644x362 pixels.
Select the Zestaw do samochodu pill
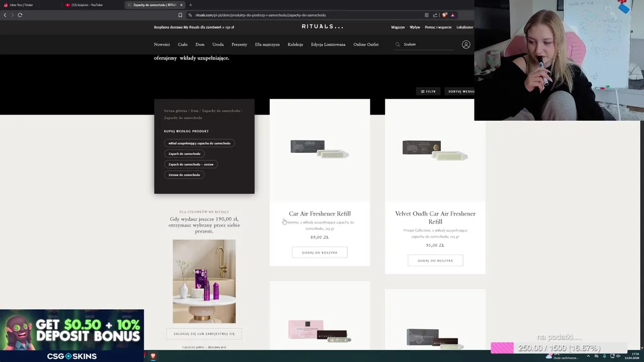coord(184,175)
